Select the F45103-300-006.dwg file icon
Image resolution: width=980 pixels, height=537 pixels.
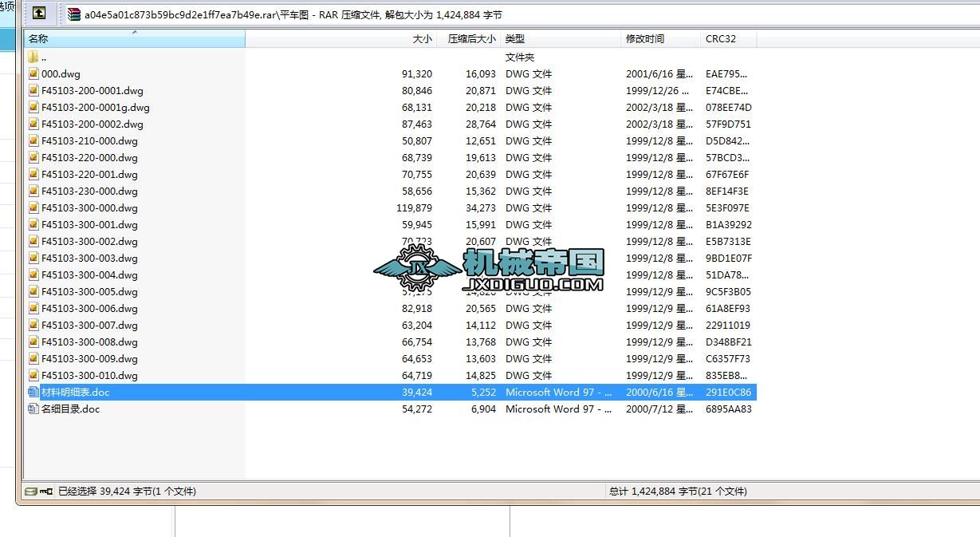tap(33, 308)
